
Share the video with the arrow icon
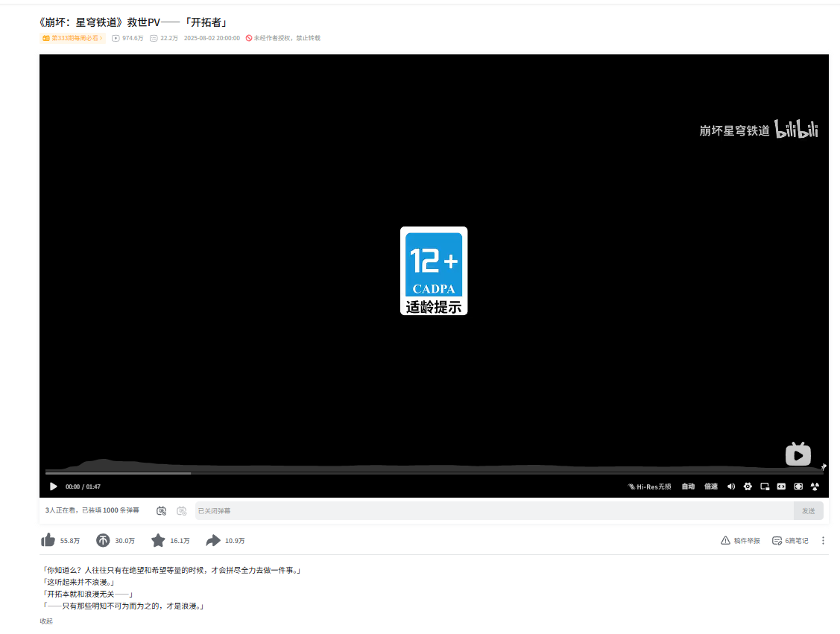213,540
